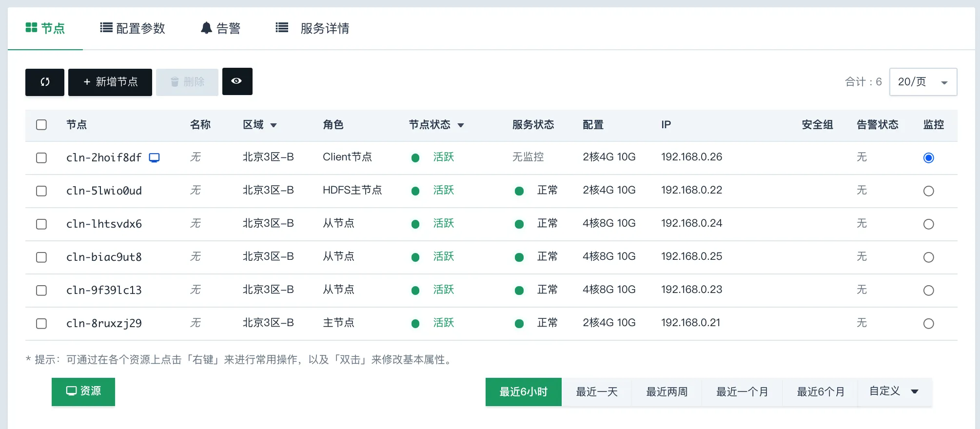
Task: Select the 最近6小时 time range
Action: (523, 392)
